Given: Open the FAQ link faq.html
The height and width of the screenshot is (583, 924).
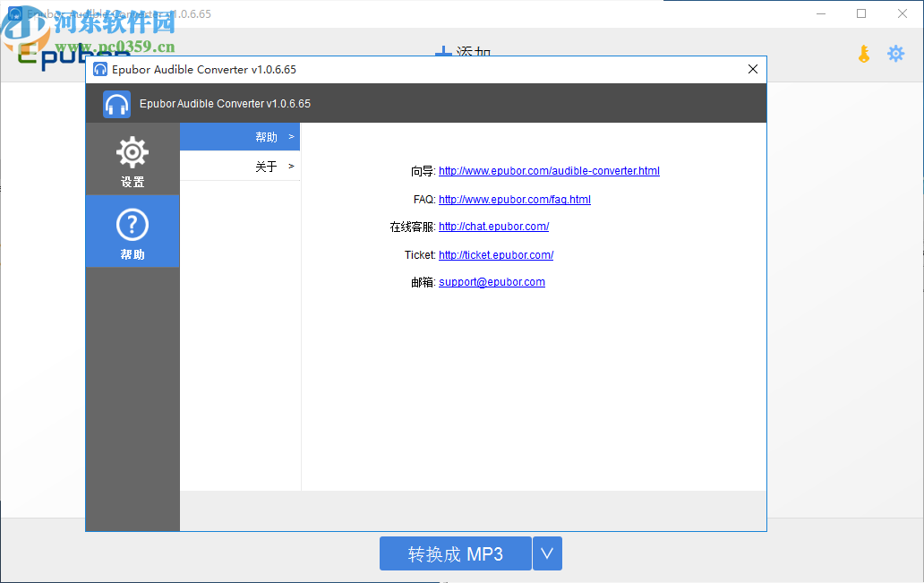Looking at the screenshot, I should (515, 199).
